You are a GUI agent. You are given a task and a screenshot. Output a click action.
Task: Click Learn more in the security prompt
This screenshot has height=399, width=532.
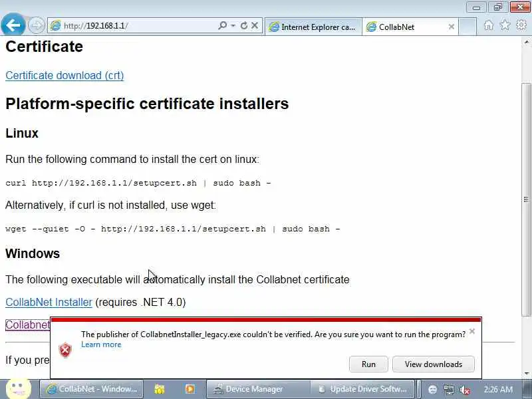101,344
